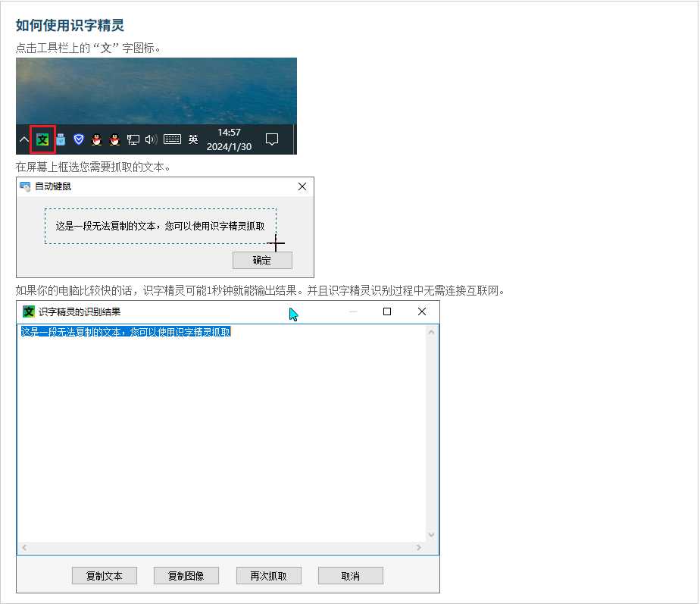Open the blue shield antivirus tray icon

[78, 139]
